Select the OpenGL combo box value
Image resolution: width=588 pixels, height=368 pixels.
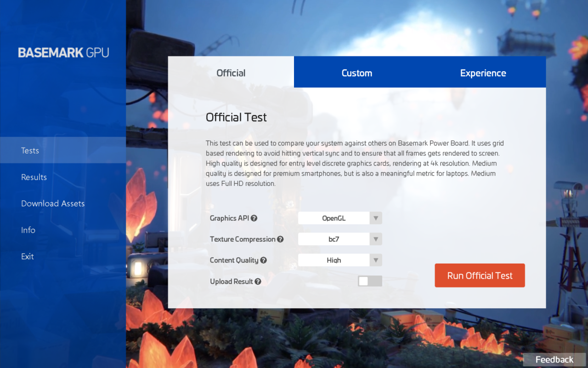(334, 218)
